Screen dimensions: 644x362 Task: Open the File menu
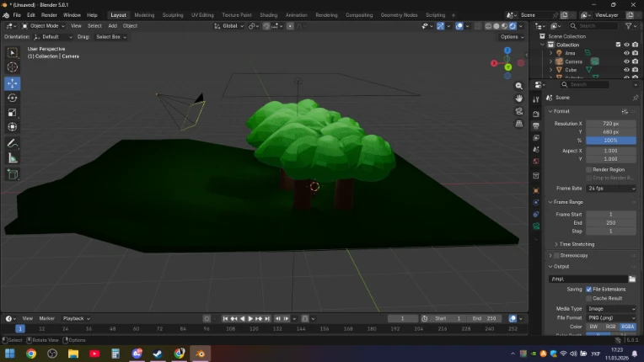tap(17, 15)
